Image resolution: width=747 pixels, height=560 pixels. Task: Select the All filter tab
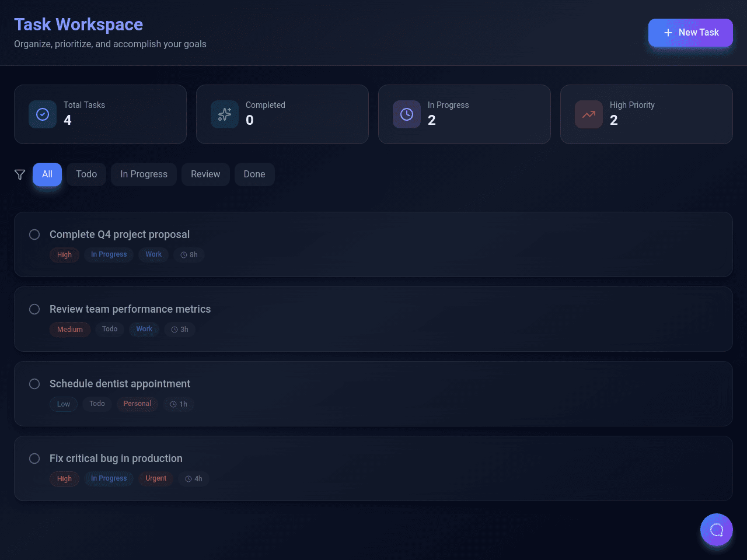[47, 174]
